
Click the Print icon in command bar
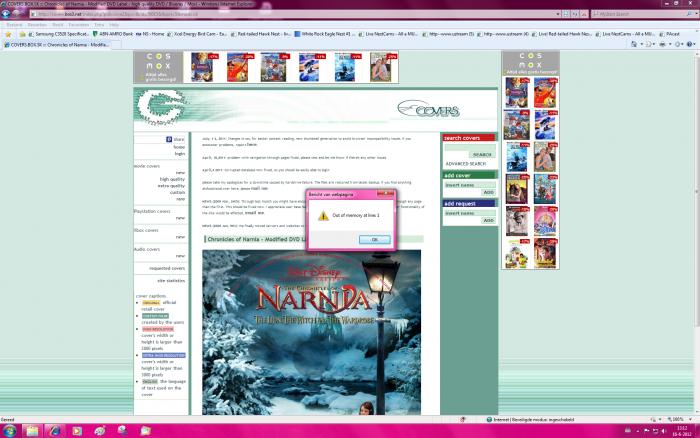click(x=662, y=44)
